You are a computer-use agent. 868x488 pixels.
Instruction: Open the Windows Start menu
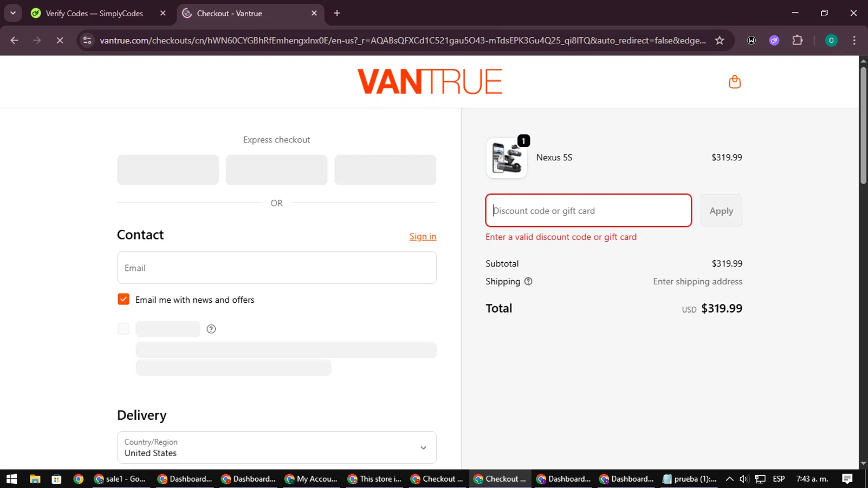tap(12, 479)
